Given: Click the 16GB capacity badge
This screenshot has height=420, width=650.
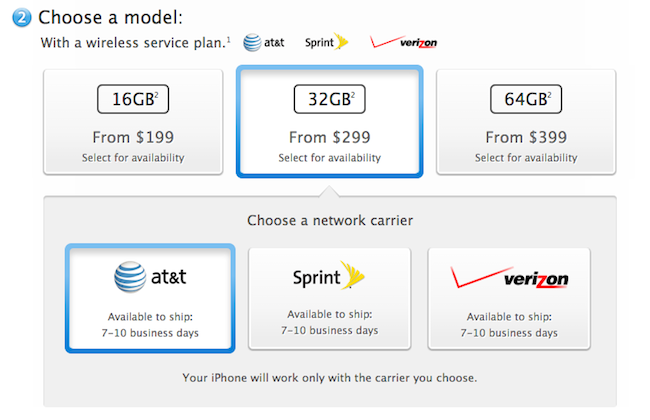Looking at the screenshot, I should point(133,101).
